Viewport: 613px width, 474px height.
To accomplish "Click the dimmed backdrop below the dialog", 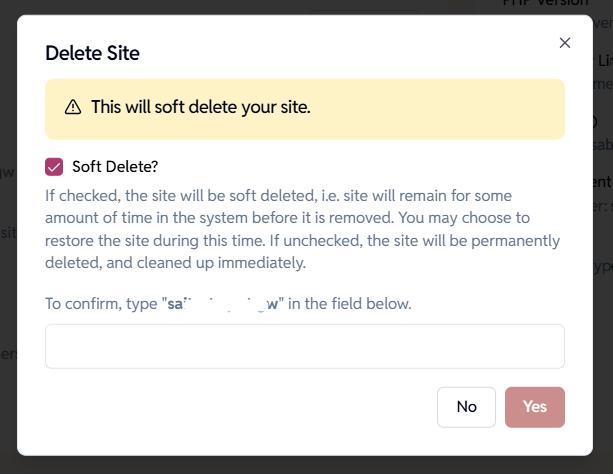I will [300, 465].
